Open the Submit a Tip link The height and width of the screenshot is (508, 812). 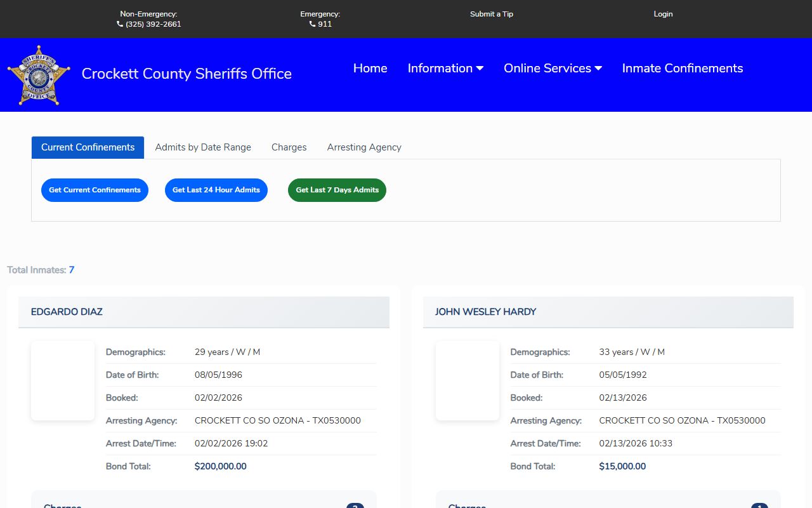(492, 14)
